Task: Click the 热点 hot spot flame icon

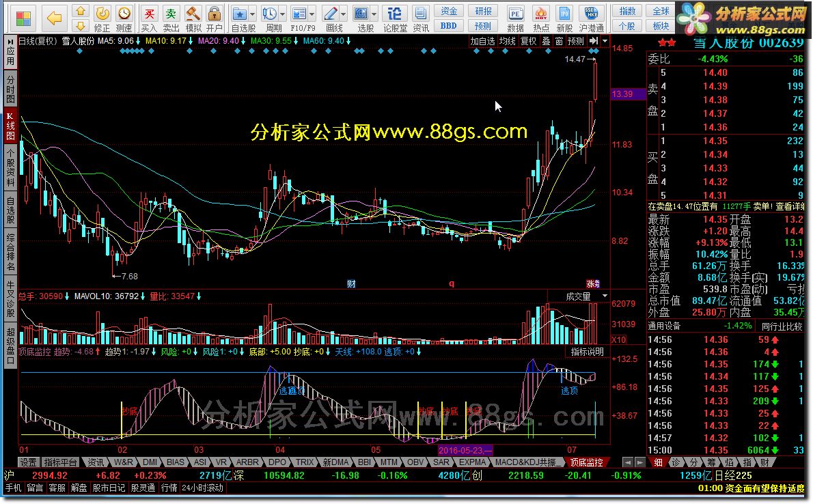Action: pyautogui.click(x=541, y=18)
